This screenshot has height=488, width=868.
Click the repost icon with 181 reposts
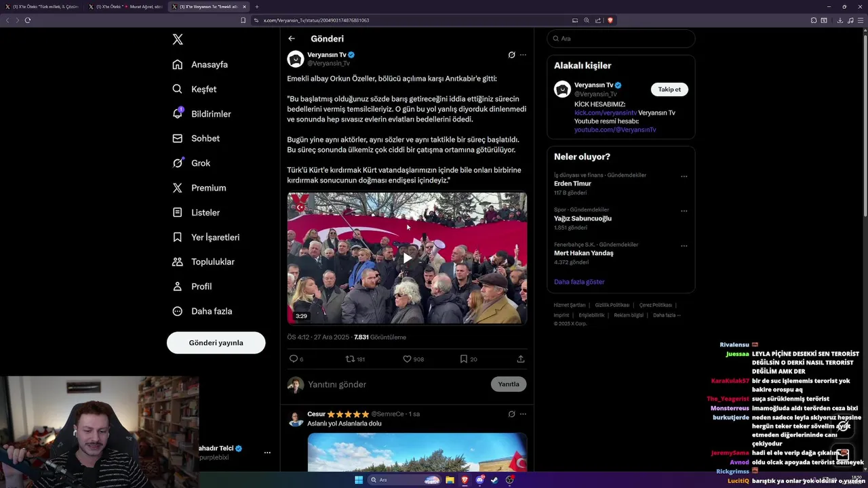pyautogui.click(x=350, y=359)
